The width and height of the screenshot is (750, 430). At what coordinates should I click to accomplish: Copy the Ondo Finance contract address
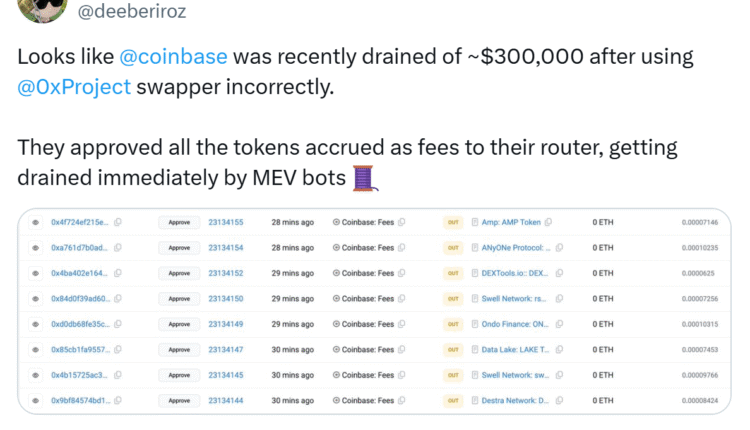click(558, 324)
